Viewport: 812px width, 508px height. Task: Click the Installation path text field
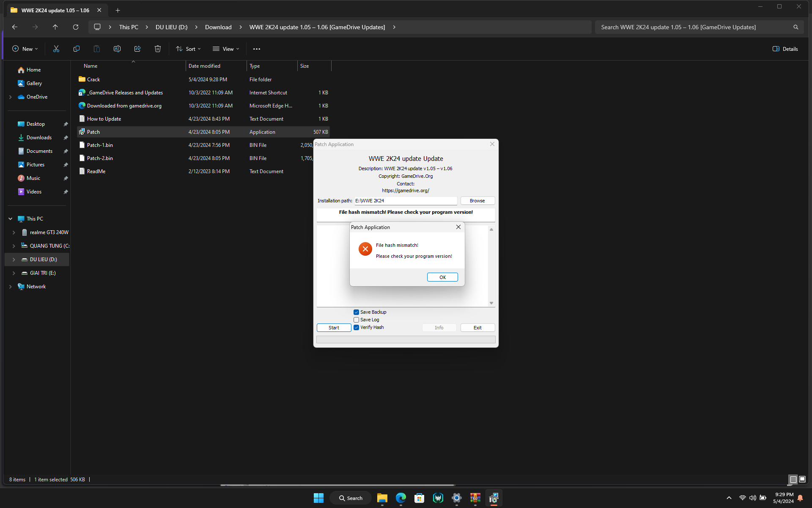click(406, 201)
